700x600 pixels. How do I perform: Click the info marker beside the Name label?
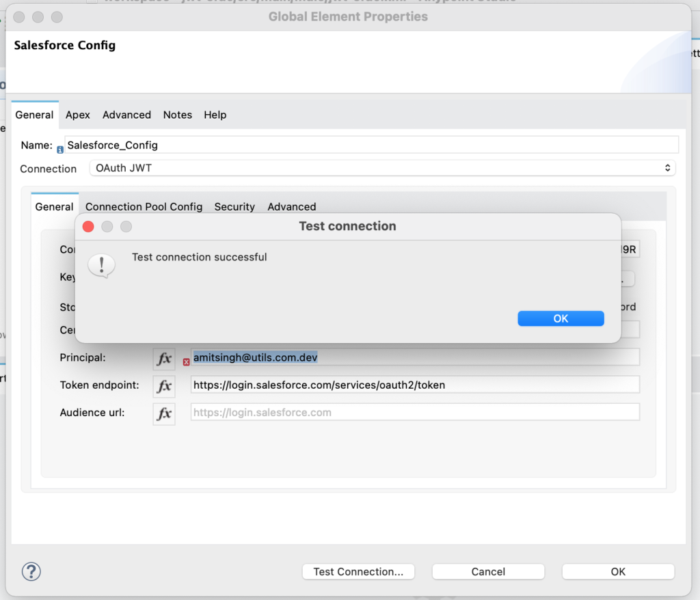60,150
